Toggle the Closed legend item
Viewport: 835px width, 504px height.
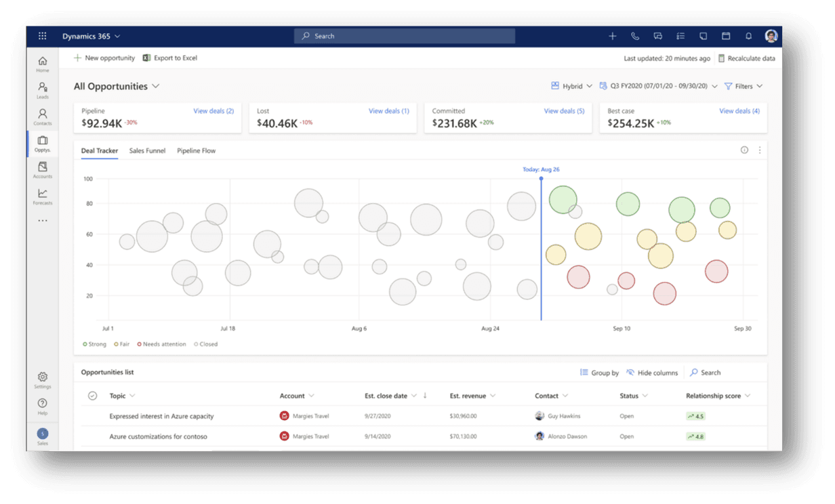coord(206,344)
